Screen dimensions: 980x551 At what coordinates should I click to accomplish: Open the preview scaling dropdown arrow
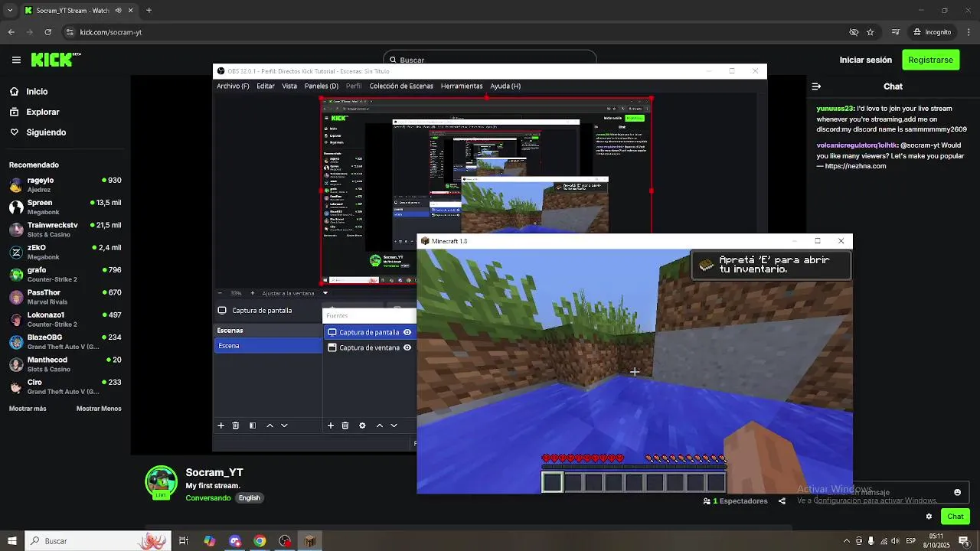tap(325, 293)
